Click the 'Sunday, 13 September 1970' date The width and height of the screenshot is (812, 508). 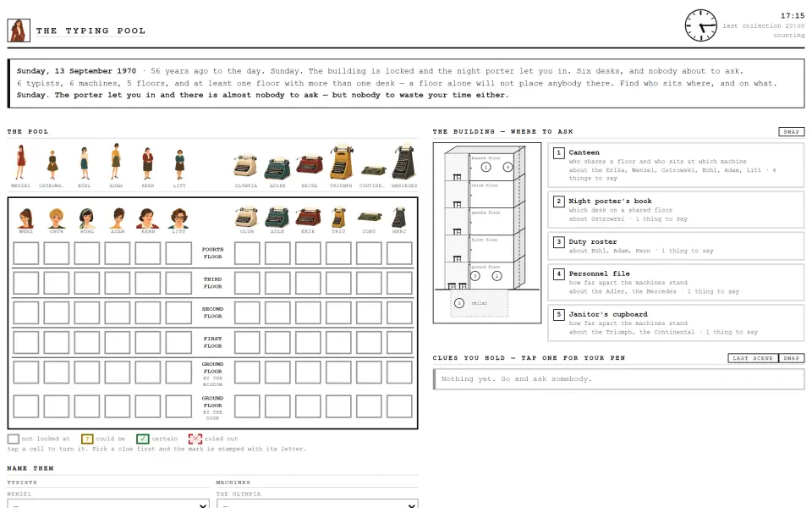click(x=76, y=71)
